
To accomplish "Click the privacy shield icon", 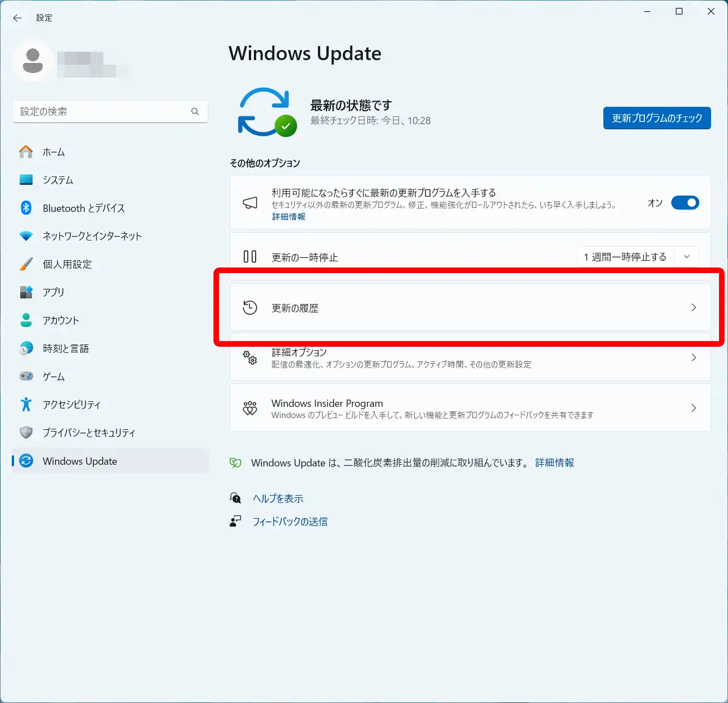I will pyautogui.click(x=26, y=433).
